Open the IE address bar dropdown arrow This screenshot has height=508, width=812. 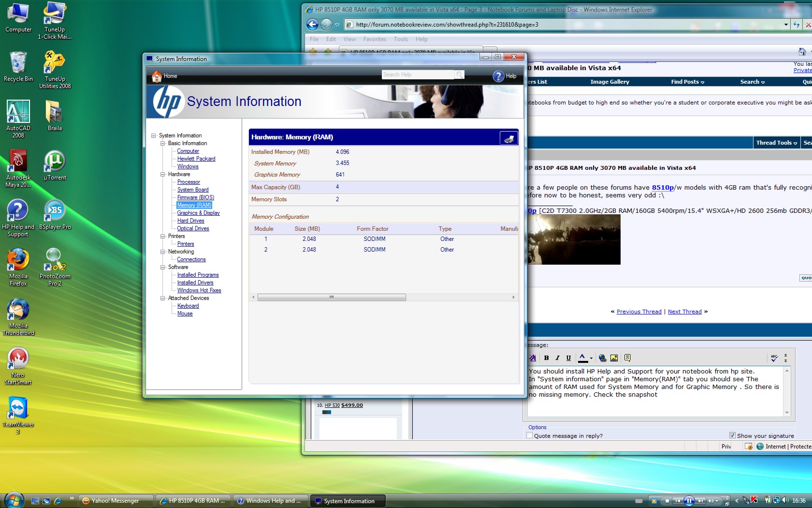(x=786, y=25)
